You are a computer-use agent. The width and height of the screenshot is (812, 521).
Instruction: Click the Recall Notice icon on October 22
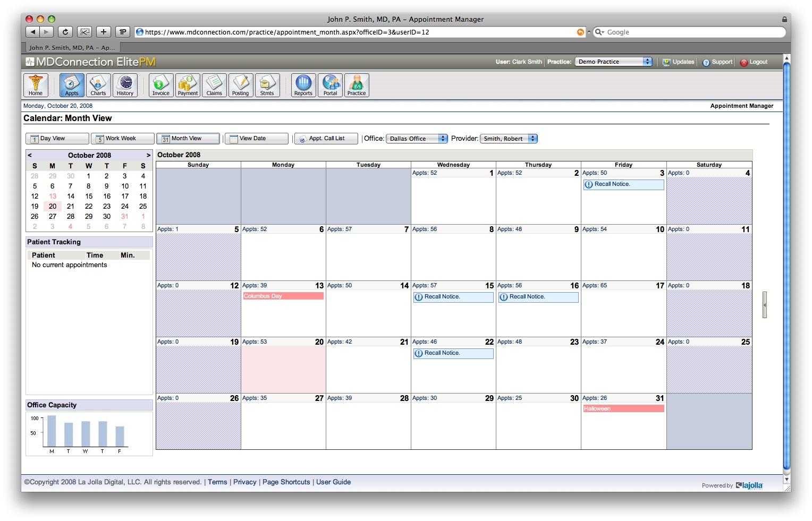419,353
